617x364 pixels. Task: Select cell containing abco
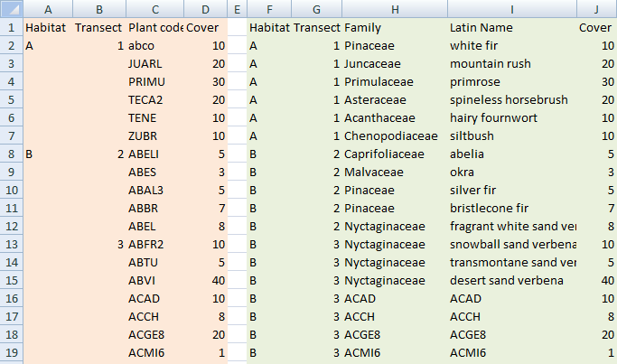pos(155,46)
